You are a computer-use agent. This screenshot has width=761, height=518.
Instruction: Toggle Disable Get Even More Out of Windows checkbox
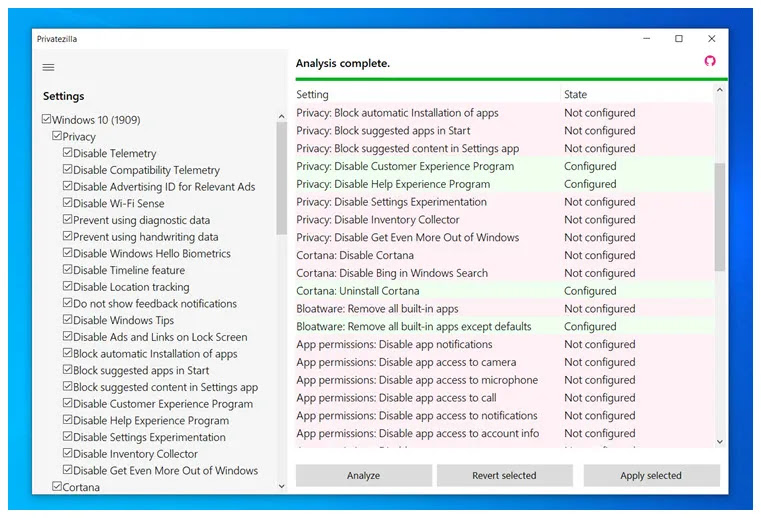(67, 470)
